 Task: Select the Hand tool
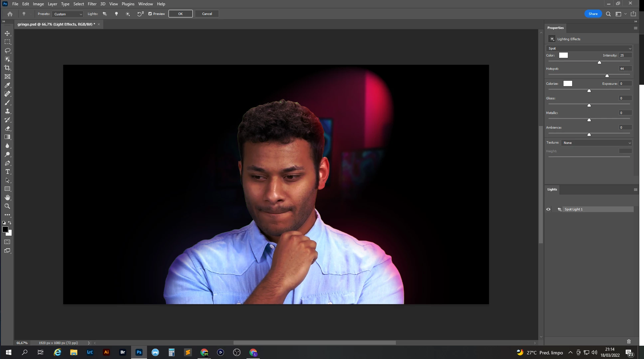(7, 198)
